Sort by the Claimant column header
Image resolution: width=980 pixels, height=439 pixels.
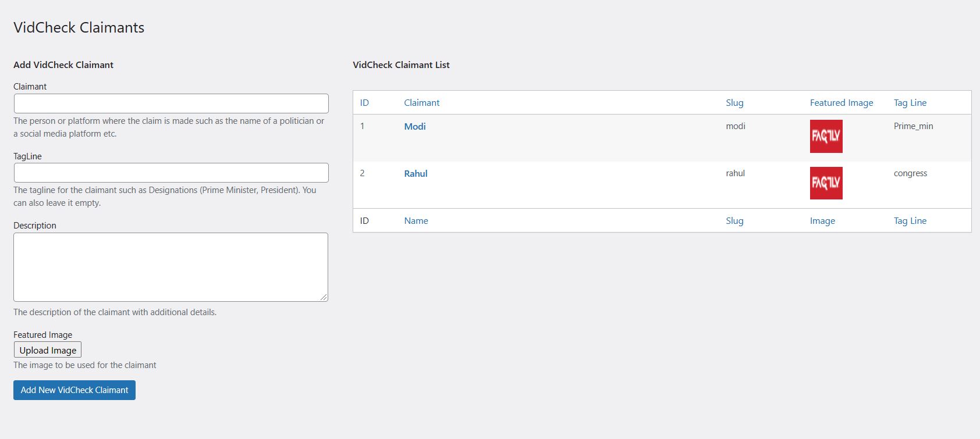point(422,102)
